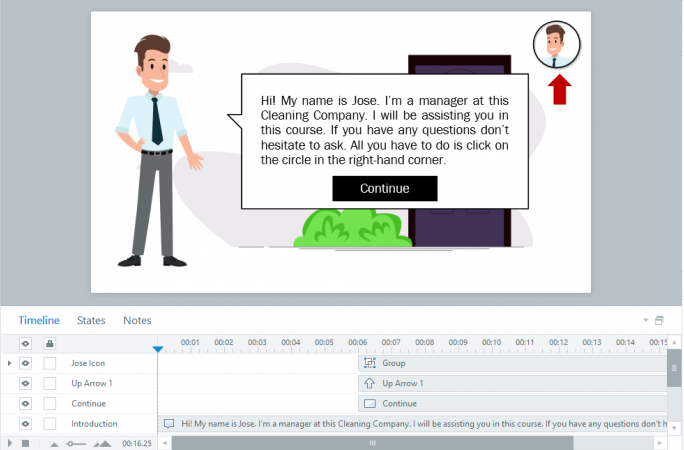Select the red up arrow on slide

click(560, 89)
